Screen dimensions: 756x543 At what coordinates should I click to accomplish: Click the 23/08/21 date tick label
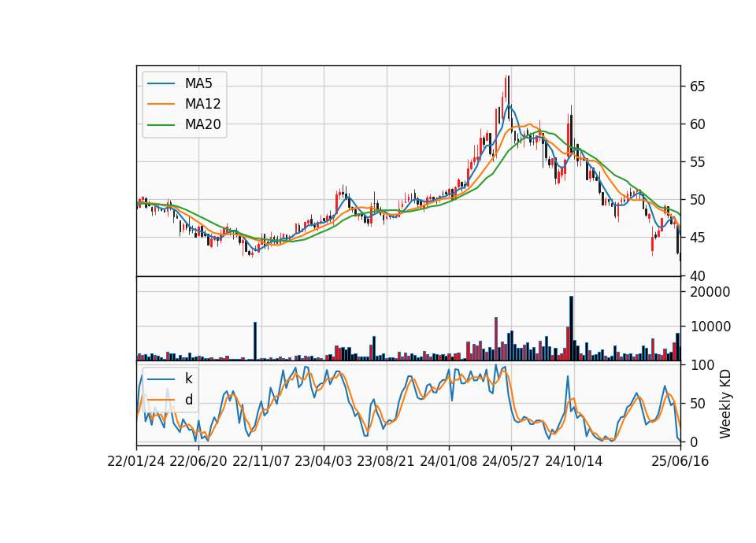[386, 462]
